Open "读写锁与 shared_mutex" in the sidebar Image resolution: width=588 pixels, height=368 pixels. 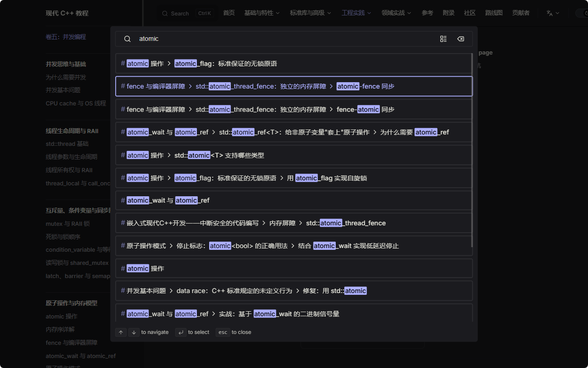pyautogui.click(x=77, y=263)
